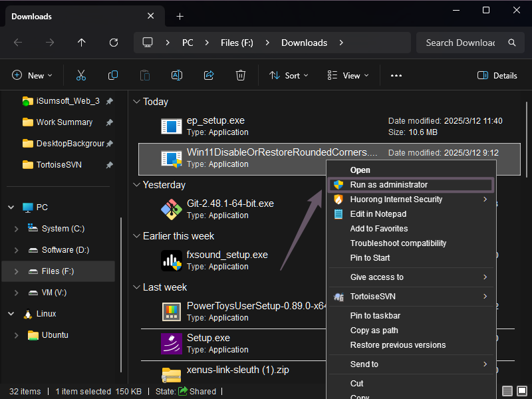Open the Details pane from the toolbar
532x399 pixels.
pos(497,75)
